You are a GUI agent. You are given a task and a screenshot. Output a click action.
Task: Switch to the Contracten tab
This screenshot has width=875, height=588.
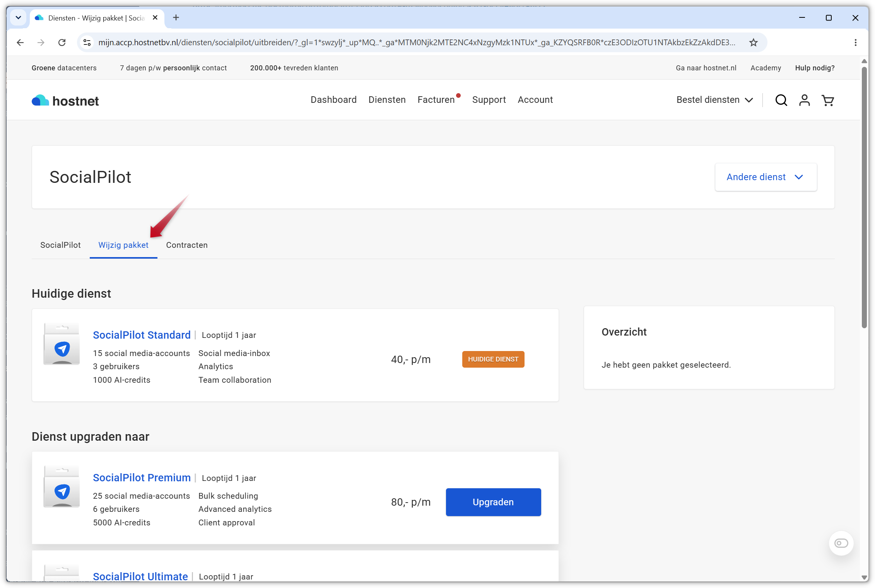click(x=187, y=245)
